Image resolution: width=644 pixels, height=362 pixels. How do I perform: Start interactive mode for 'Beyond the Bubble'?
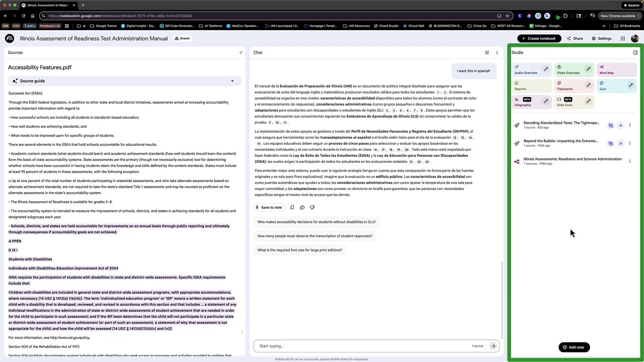pyautogui.click(x=611, y=143)
